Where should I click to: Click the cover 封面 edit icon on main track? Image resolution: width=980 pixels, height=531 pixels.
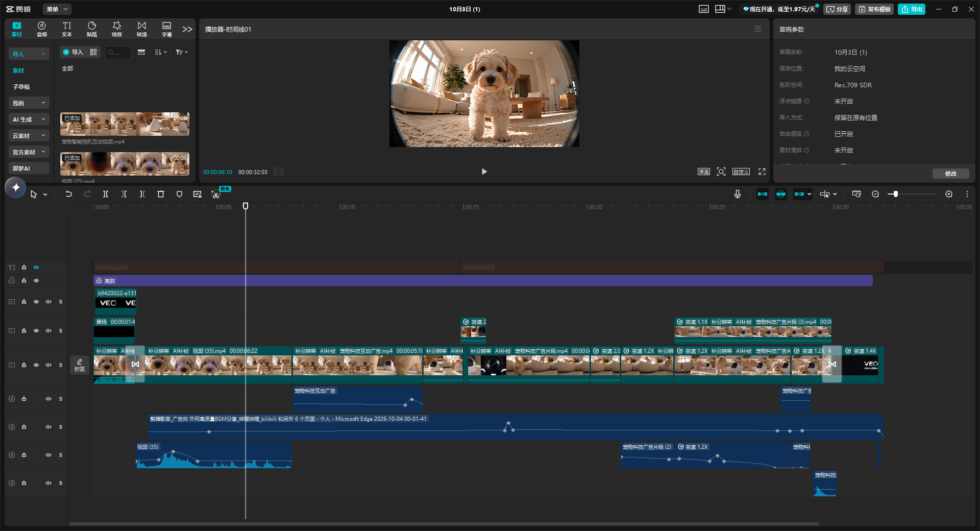pos(80,365)
